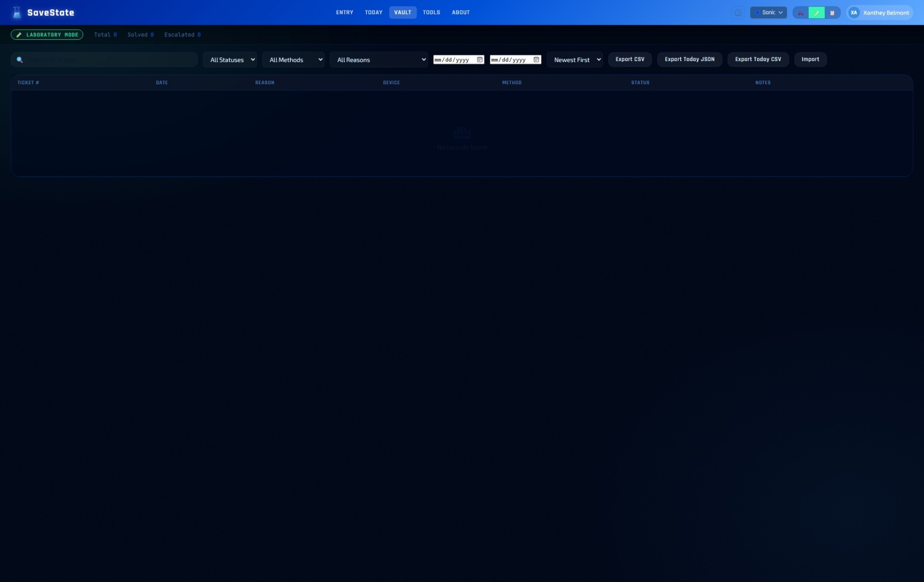The width and height of the screenshot is (924, 582).
Task: Click the test tube icon inside Laboratory Mode badge
Action: tap(19, 35)
